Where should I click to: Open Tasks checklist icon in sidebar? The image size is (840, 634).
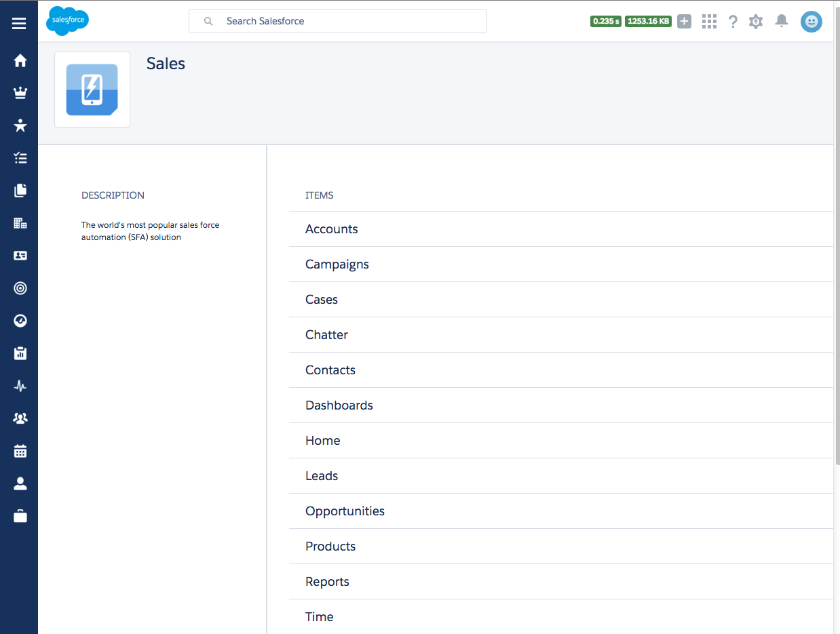tap(20, 158)
